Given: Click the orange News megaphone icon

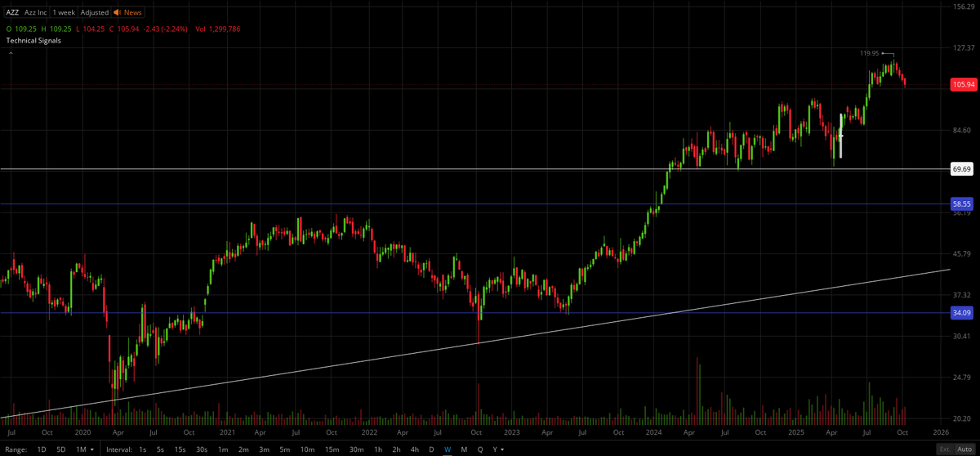Looking at the screenshot, I should coord(117,12).
